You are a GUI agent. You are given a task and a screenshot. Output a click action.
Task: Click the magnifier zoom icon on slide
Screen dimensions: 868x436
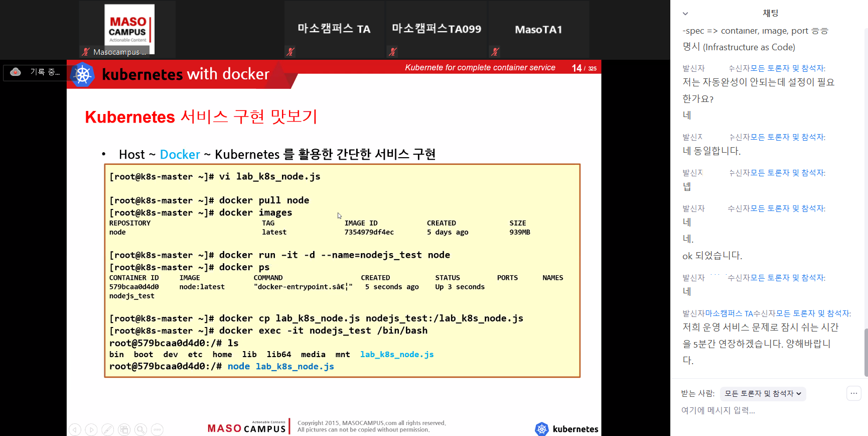click(141, 429)
